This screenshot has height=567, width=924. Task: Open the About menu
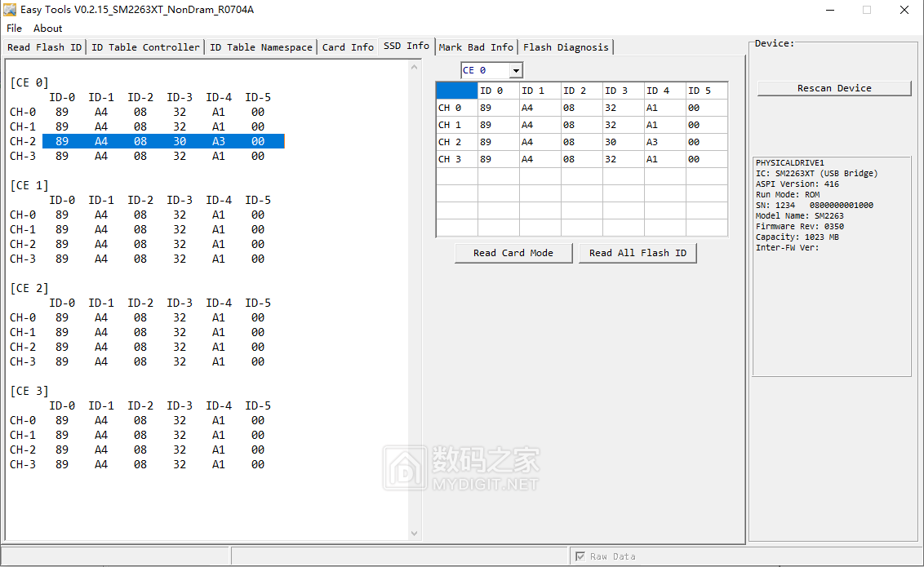(47, 28)
